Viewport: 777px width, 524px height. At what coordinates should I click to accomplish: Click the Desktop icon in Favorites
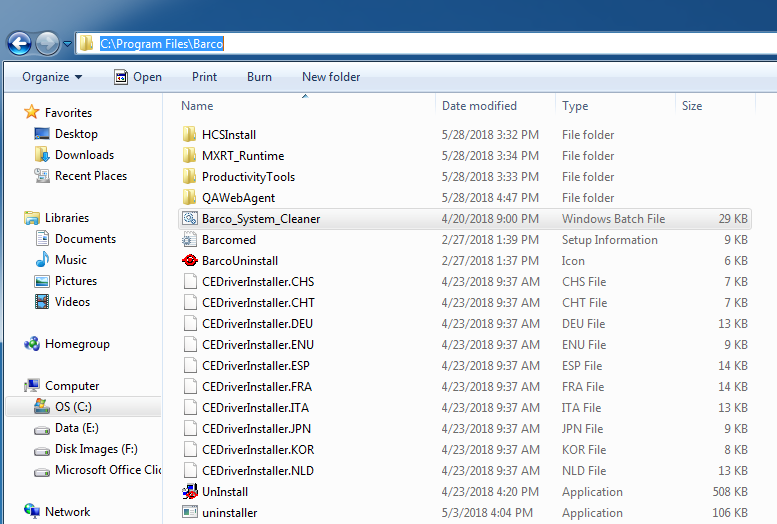pos(42,133)
